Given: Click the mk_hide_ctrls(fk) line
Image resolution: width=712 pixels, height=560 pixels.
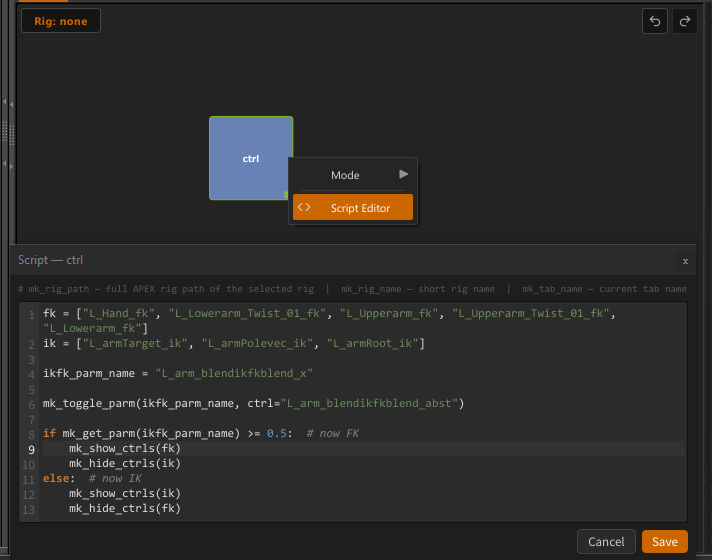Looking at the screenshot, I should [x=125, y=508].
